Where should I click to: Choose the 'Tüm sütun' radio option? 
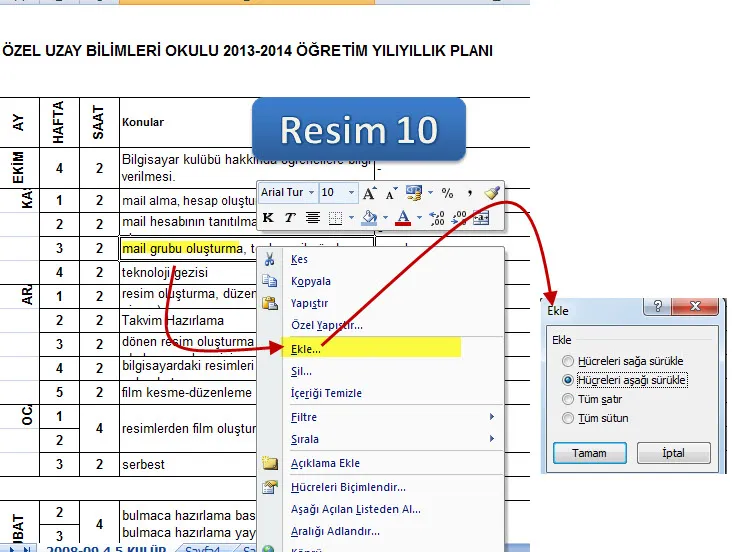pyautogui.click(x=569, y=418)
